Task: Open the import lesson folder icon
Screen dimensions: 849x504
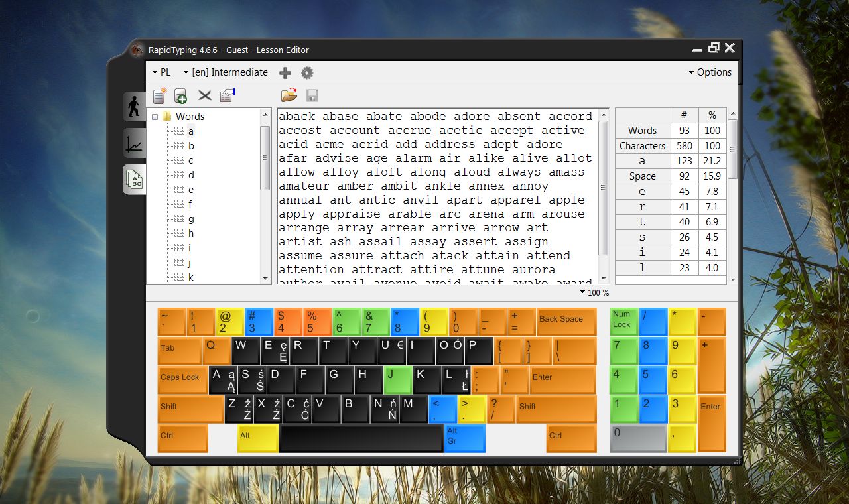Action: click(x=289, y=95)
